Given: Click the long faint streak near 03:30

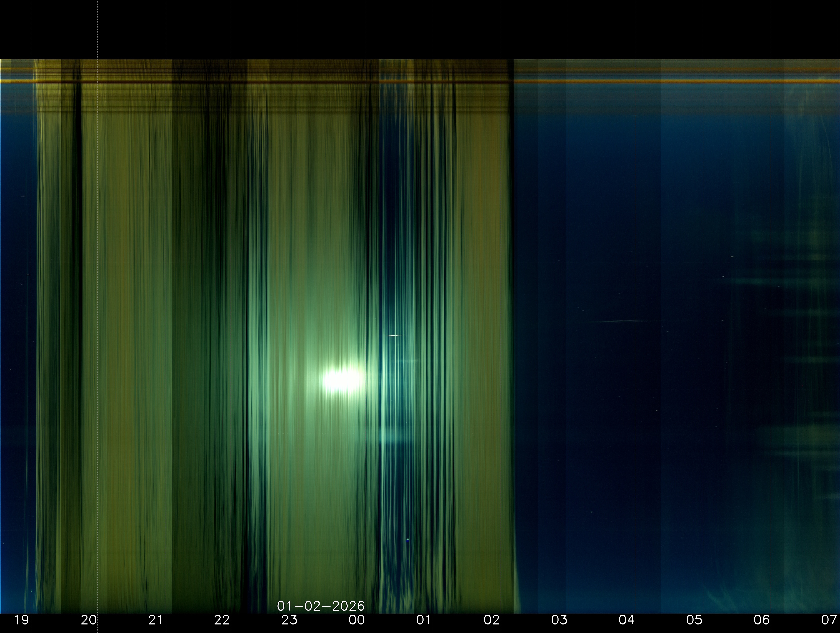Looking at the screenshot, I should tap(619, 321).
